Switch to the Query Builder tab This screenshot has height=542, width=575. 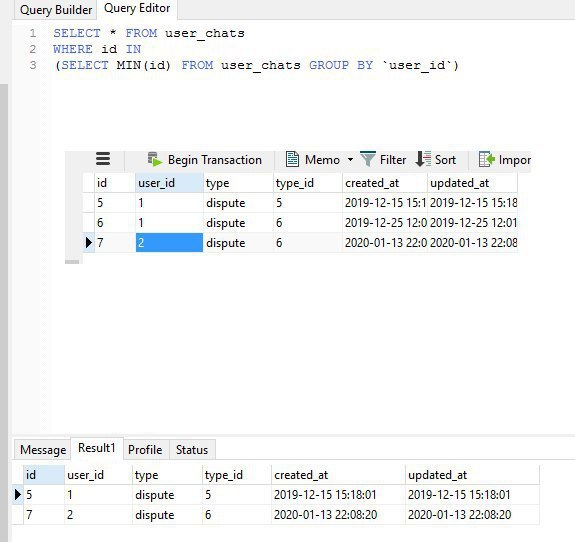click(x=56, y=10)
